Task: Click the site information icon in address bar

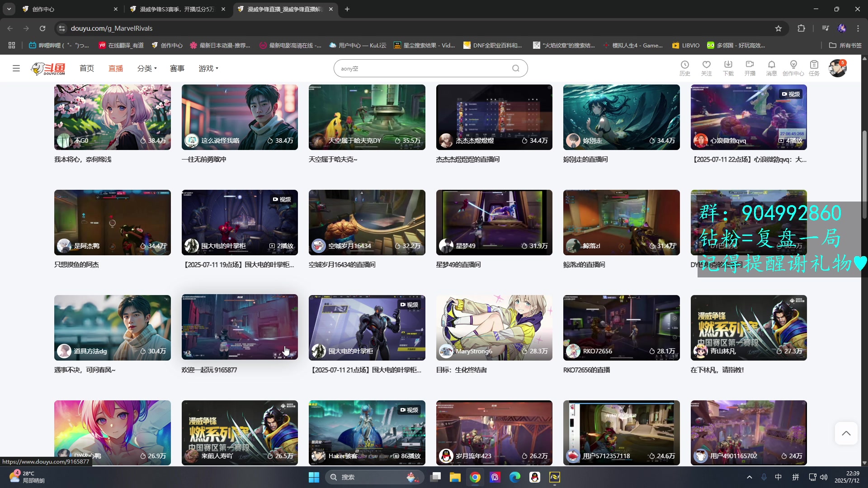Action: point(62,28)
